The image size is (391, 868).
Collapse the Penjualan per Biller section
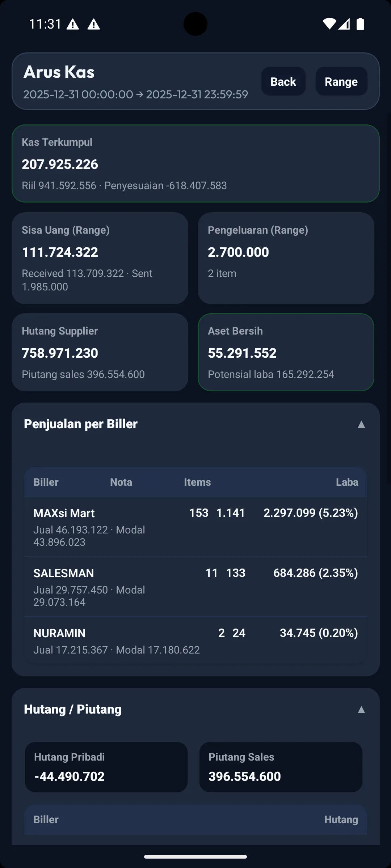(x=361, y=424)
